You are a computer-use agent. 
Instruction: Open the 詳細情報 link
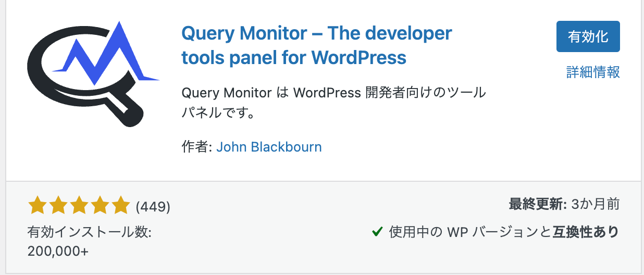(x=593, y=72)
